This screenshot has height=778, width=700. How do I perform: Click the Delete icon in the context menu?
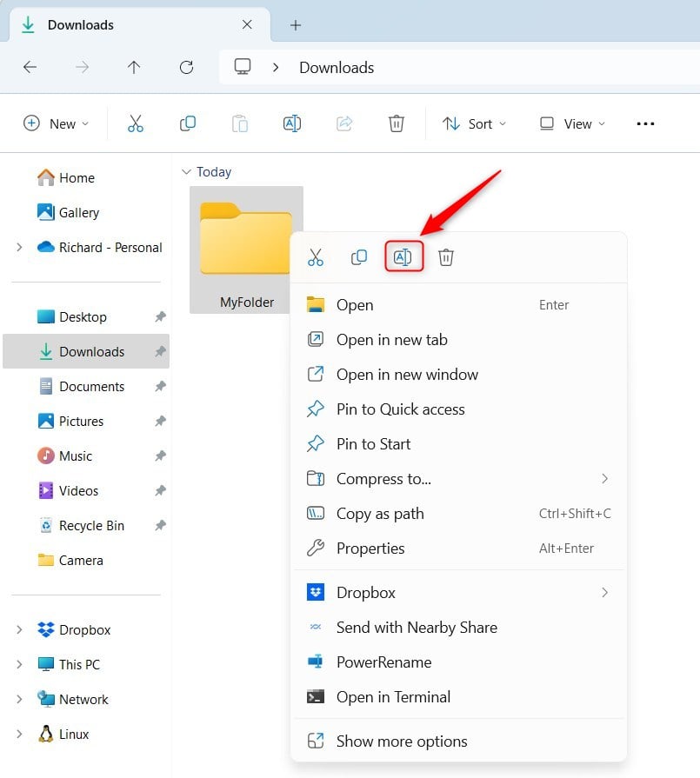click(446, 256)
